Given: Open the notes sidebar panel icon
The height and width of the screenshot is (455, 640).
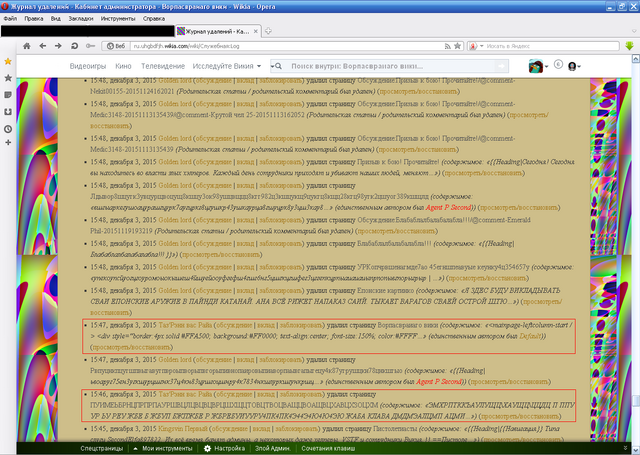Looking at the screenshot, I should click(8, 95).
